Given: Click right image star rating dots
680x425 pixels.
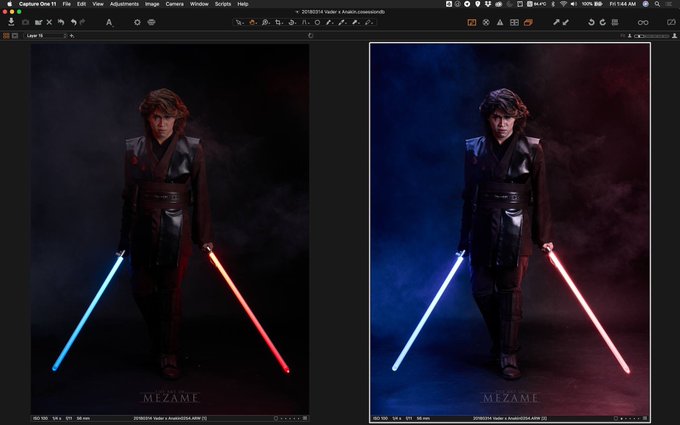Looking at the screenshot, I should (631, 418).
